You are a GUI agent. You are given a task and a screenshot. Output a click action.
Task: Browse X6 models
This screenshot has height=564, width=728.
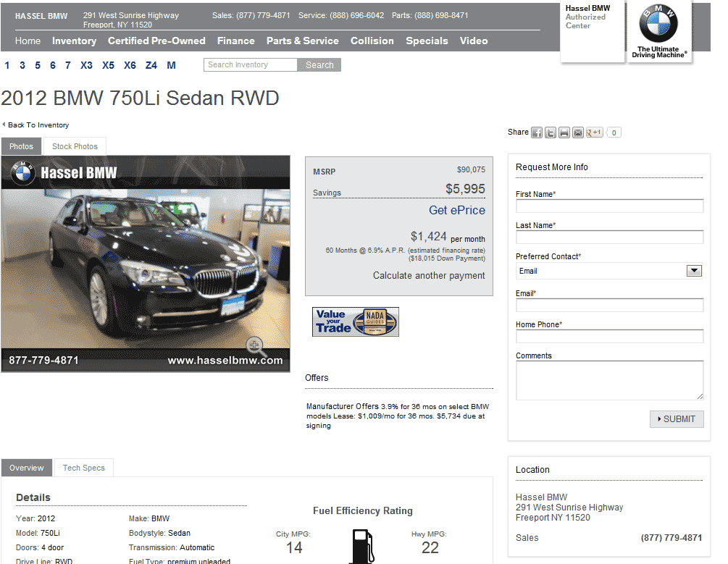click(130, 65)
